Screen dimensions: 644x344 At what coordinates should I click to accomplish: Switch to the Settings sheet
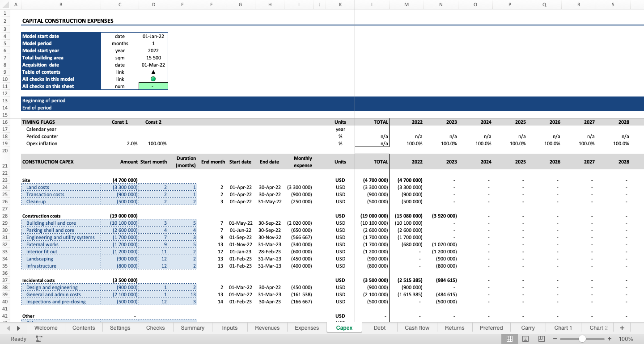(120, 327)
